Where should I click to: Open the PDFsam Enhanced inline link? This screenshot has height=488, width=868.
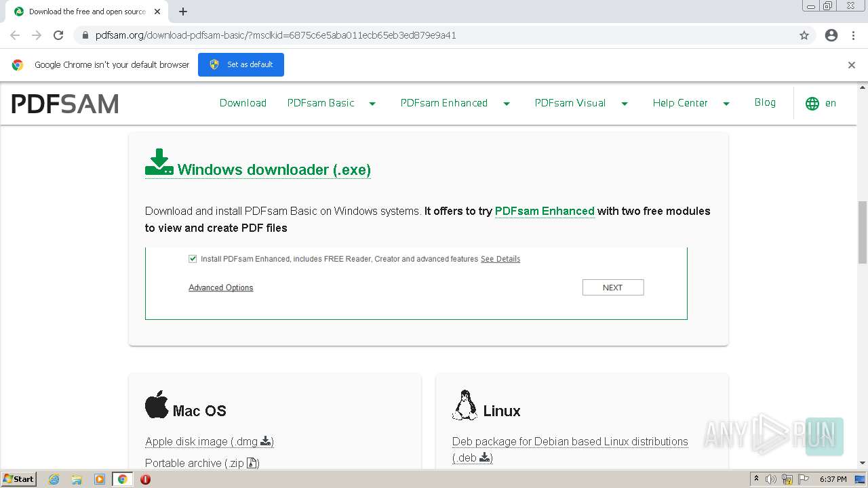(x=545, y=211)
